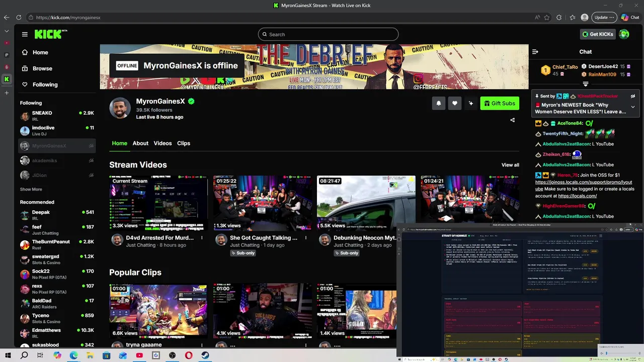Open Opera browser from taskbar

pyautogui.click(x=189, y=355)
